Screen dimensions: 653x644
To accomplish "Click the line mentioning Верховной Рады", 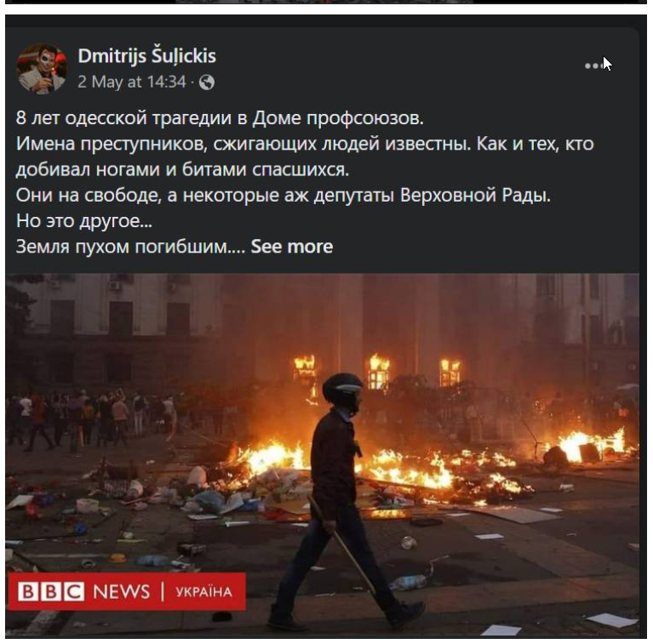I will 284,195.
